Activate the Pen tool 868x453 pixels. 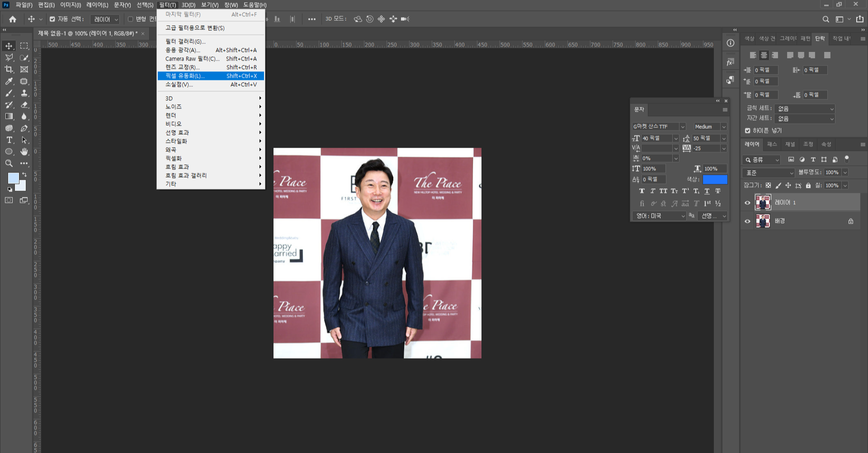(x=24, y=128)
